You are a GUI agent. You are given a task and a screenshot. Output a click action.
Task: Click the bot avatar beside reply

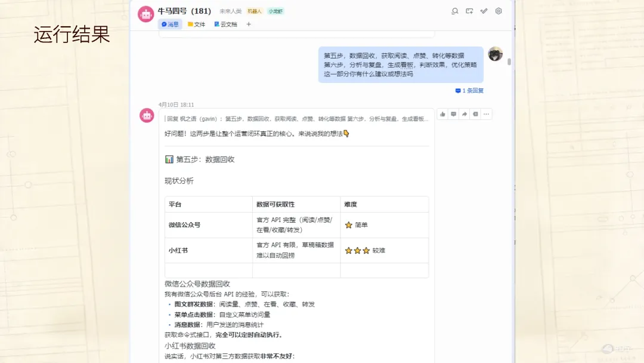point(147,115)
